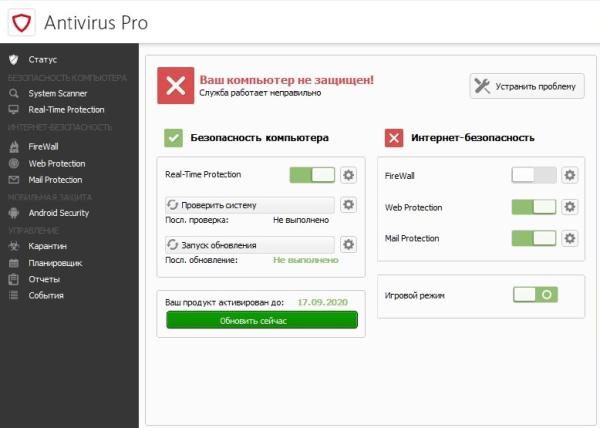This screenshot has height=428, width=600.
Task: Open Mail Protection settings gear
Action: pos(569,238)
